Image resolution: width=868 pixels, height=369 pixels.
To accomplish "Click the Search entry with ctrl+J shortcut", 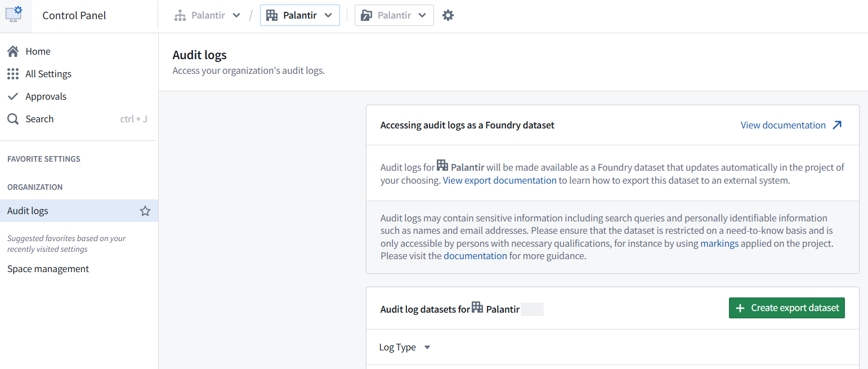I will coord(39,118).
